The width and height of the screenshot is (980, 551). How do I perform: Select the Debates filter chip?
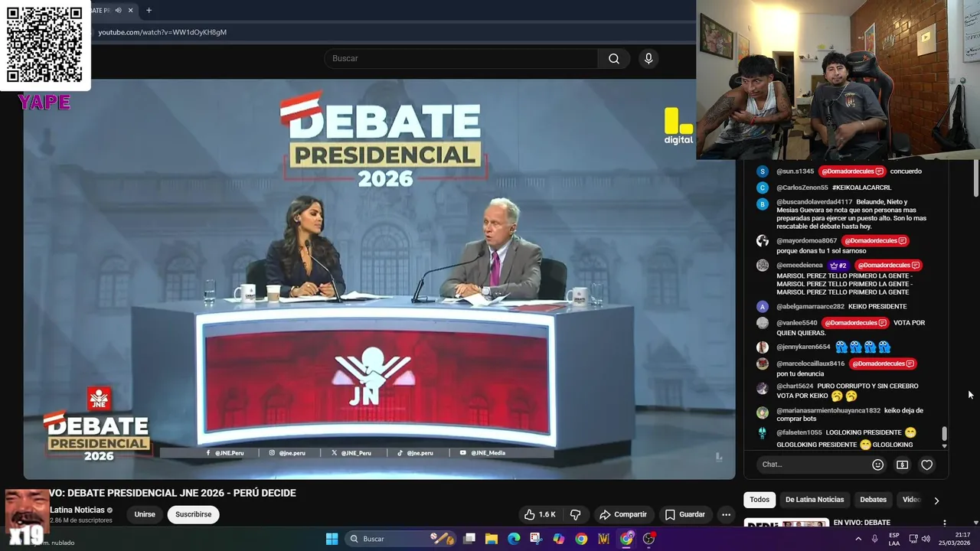click(x=873, y=500)
